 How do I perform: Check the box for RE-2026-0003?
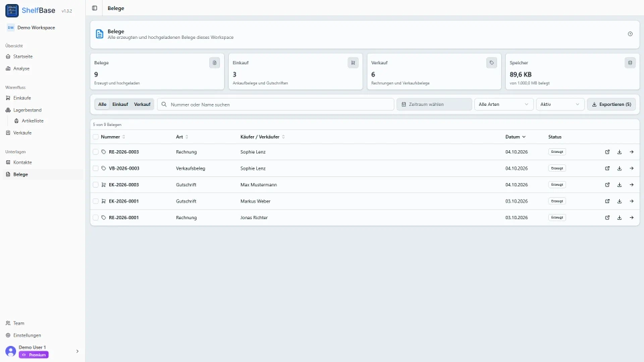pyautogui.click(x=96, y=152)
